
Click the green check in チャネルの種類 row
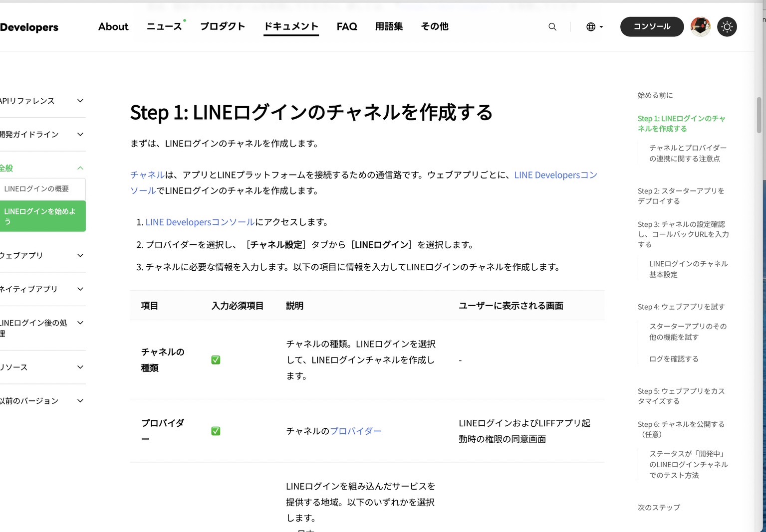click(216, 360)
